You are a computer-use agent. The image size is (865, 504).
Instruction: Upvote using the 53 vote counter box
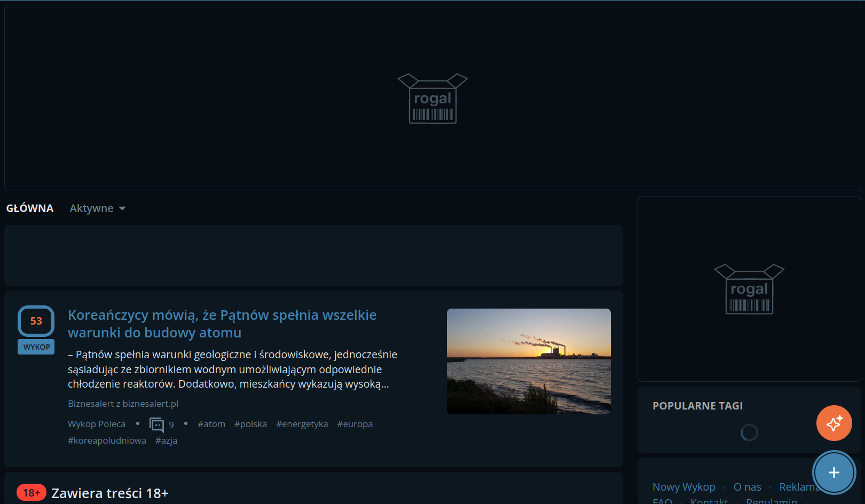tap(36, 321)
